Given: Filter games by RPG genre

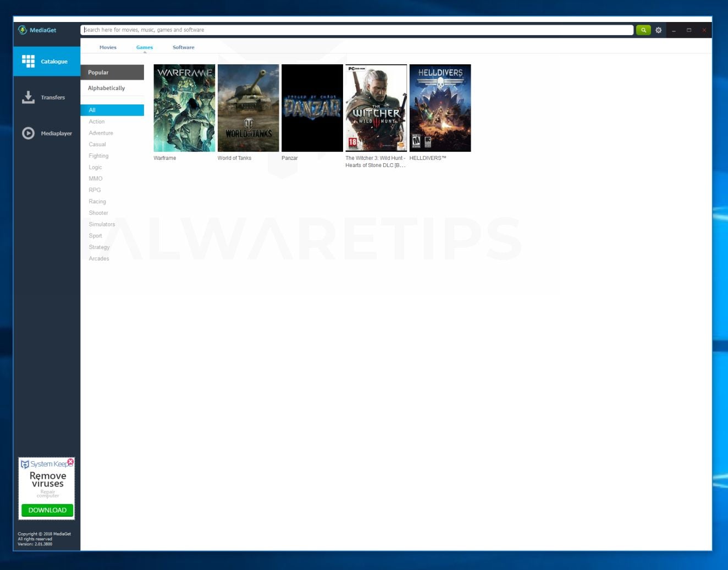Looking at the screenshot, I should 95,190.
